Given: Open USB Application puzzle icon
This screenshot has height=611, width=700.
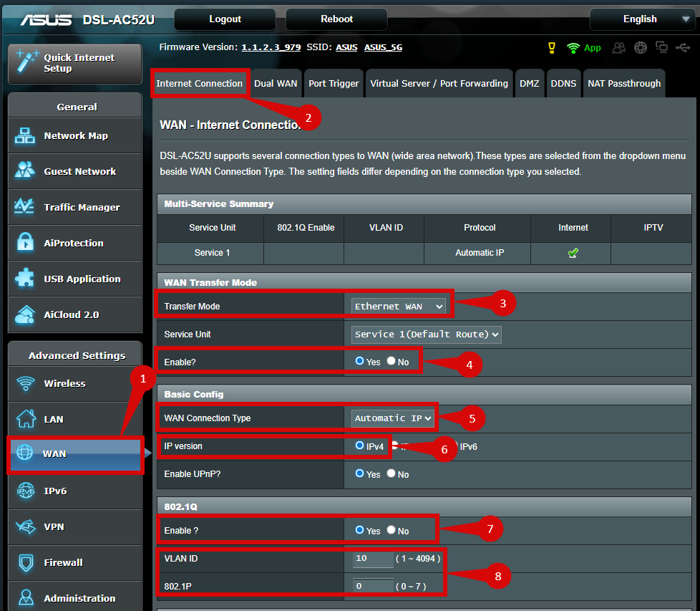Looking at the screenshot, I should point(25,279).
